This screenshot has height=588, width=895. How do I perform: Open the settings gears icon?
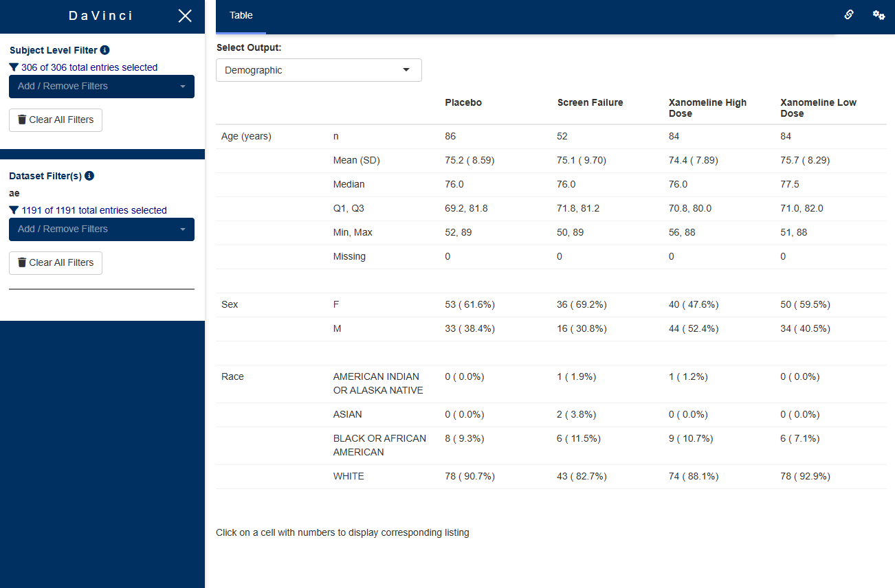879,15
